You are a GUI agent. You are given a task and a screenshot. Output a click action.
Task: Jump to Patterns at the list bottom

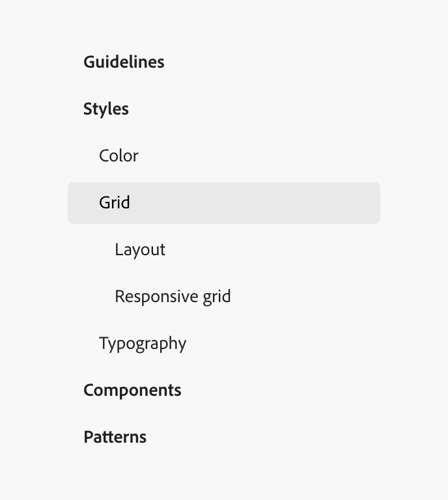115,437
